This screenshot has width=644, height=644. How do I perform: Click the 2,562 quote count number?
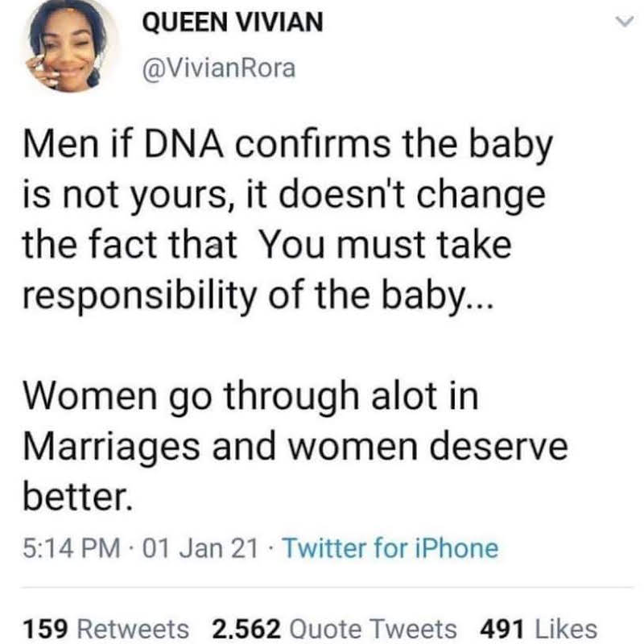[x=246, y=629]
